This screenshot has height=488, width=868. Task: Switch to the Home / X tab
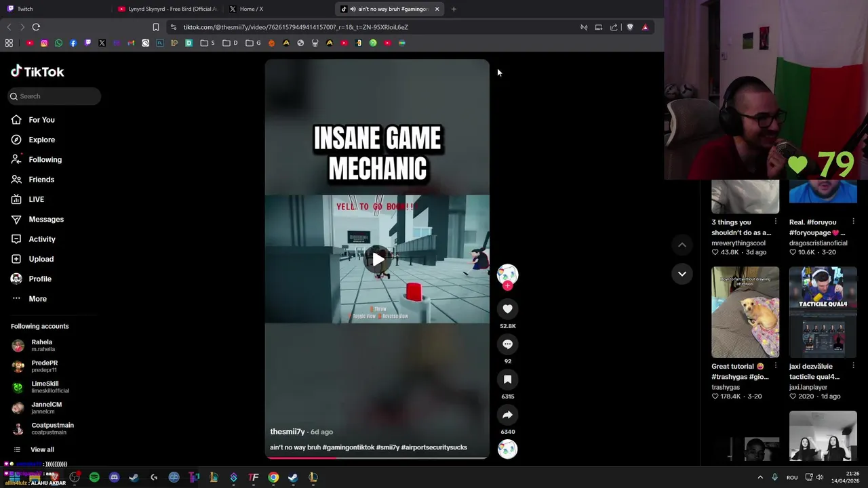point(278,9)
